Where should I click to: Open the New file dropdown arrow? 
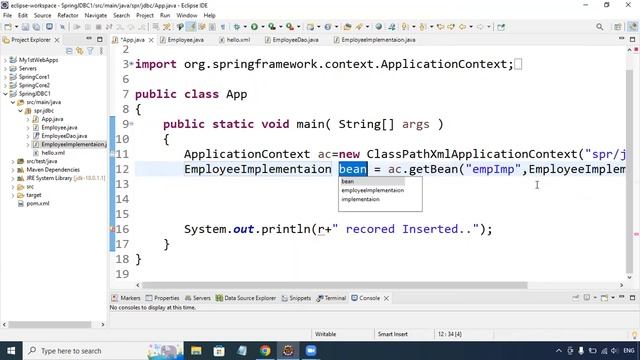[16, 27]
